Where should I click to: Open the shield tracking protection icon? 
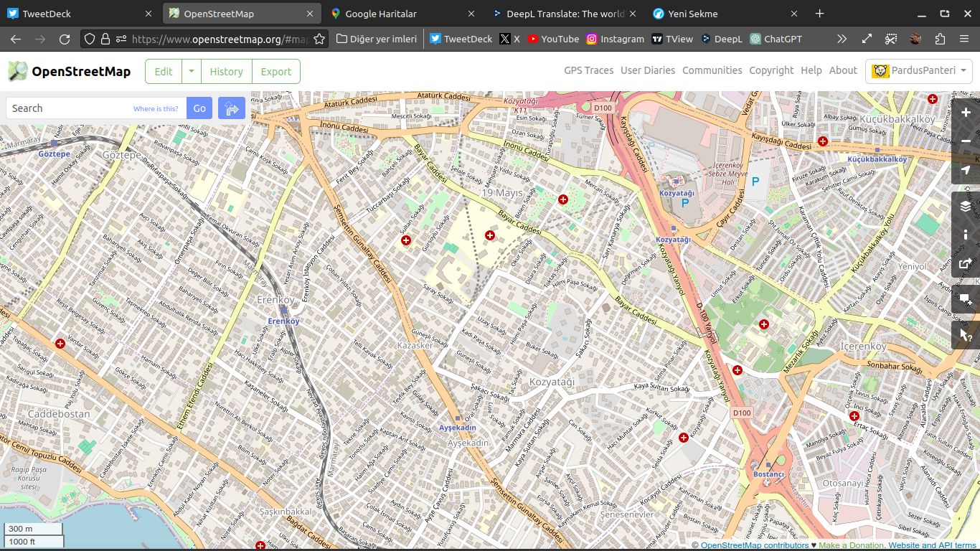[90, 39]
